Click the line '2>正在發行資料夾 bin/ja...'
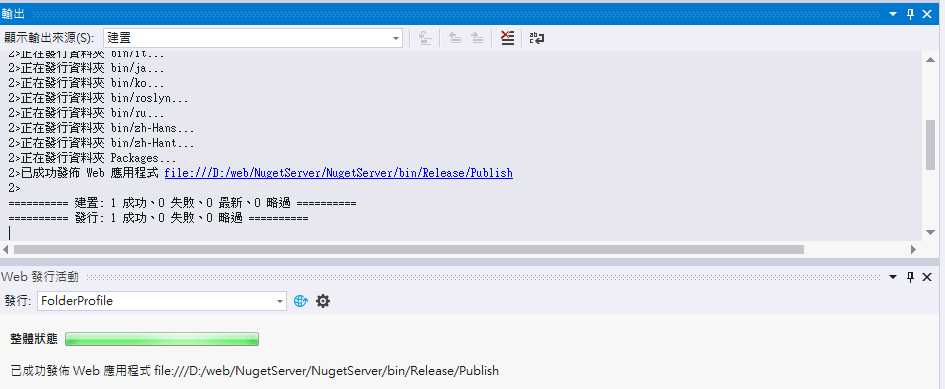Screen dimensions: 945x389 point(87,68)
